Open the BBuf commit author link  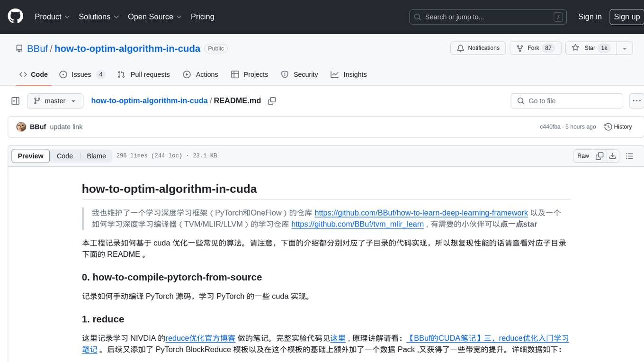click(38, 127)
